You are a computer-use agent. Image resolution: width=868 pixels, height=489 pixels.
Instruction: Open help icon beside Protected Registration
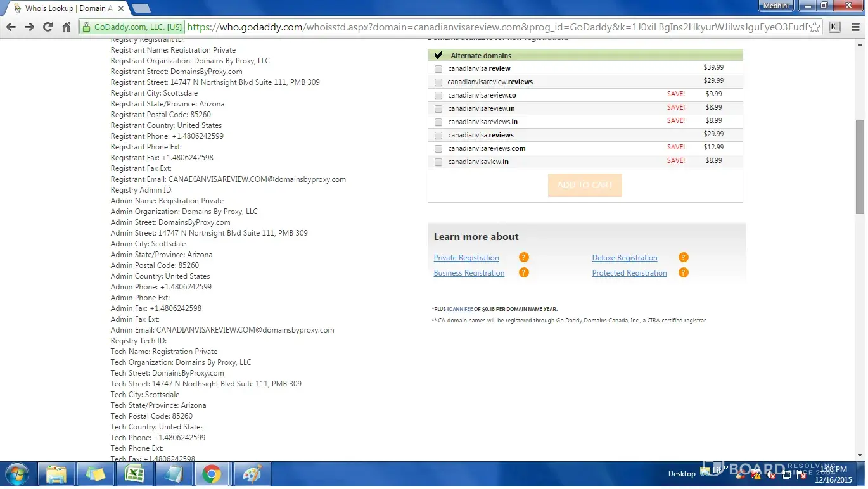[x=683, y=272]
